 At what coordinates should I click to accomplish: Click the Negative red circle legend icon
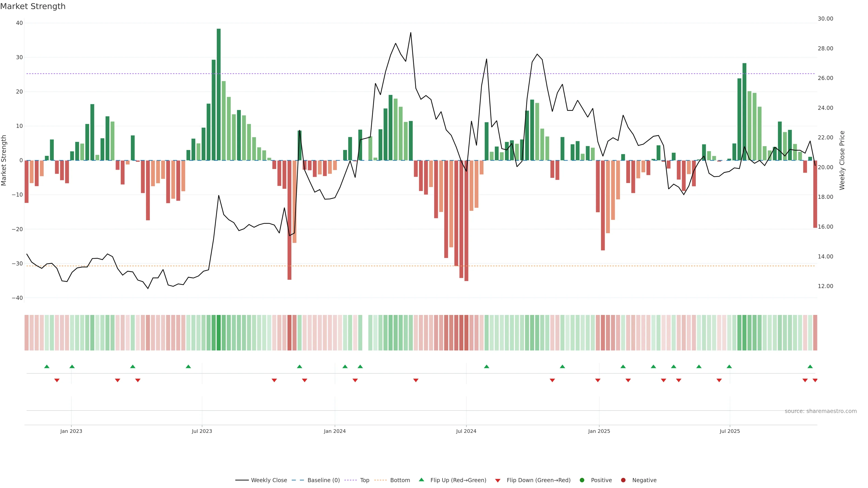[623, 480]
